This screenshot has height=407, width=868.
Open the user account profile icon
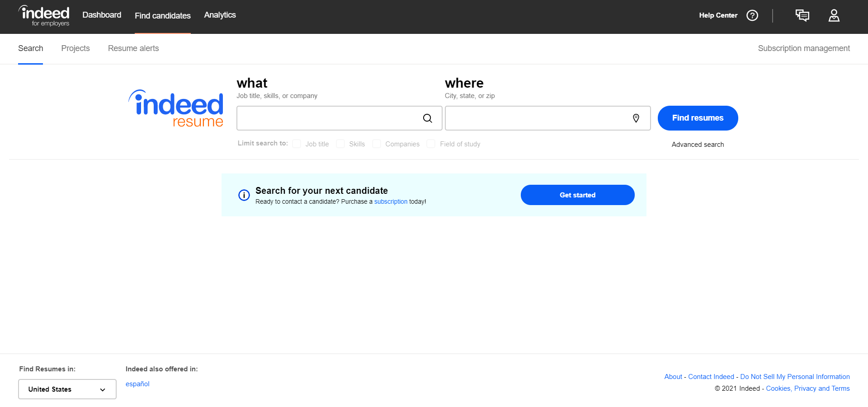(834, 15)
